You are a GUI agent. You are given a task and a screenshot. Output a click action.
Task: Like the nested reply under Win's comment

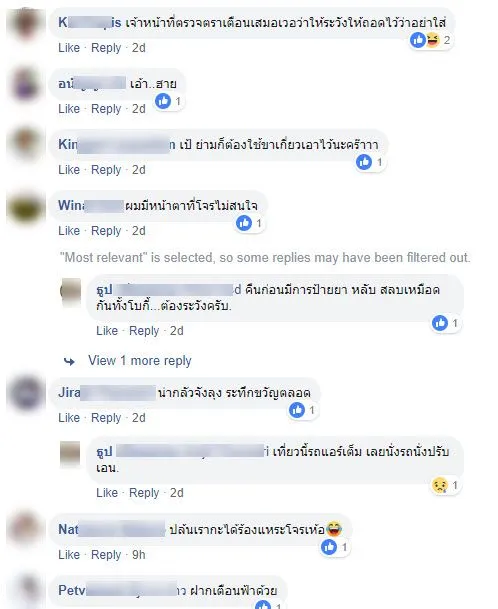[107, 331]
